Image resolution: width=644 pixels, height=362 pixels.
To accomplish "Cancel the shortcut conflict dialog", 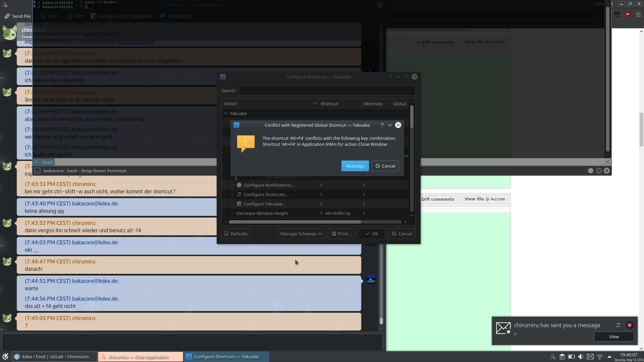I will pos(385,166).
